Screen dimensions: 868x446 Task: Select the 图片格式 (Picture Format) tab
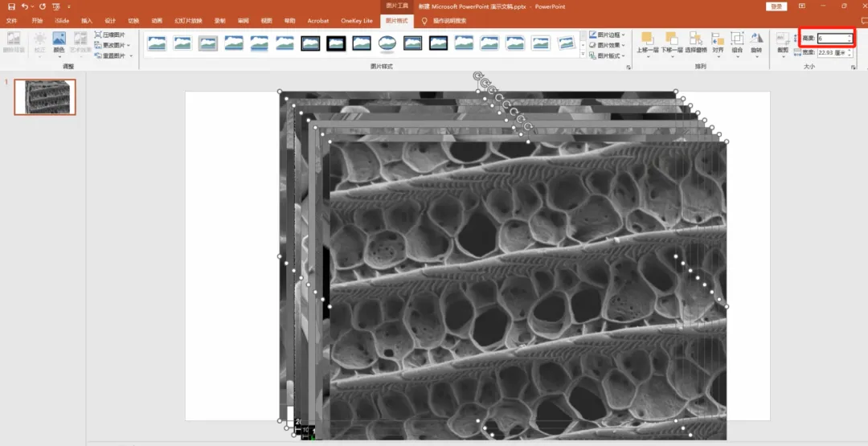pos(396,20)
